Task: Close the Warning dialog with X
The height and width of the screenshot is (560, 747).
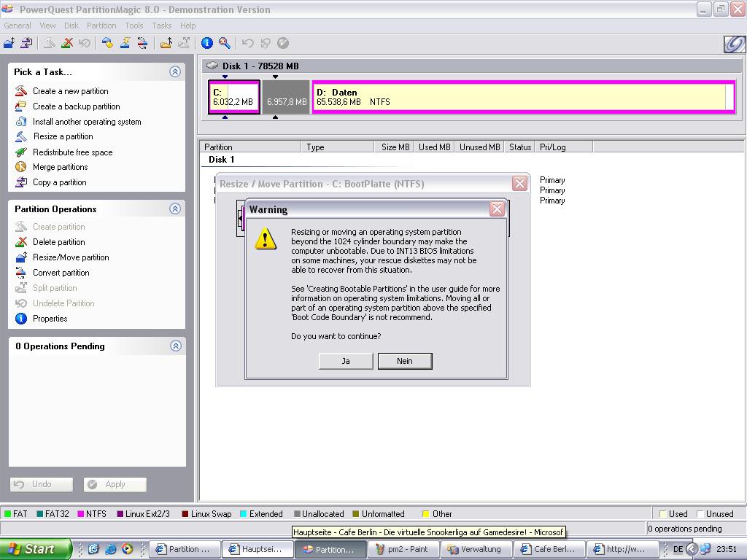Action: pyautogui.click(x=497, y=209)
